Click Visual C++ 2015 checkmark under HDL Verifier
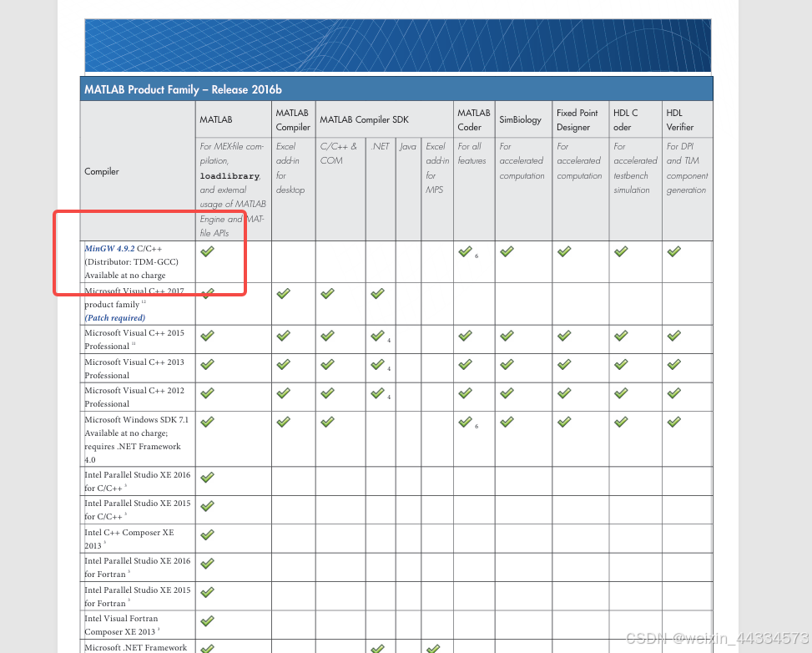 coord(673,336)
